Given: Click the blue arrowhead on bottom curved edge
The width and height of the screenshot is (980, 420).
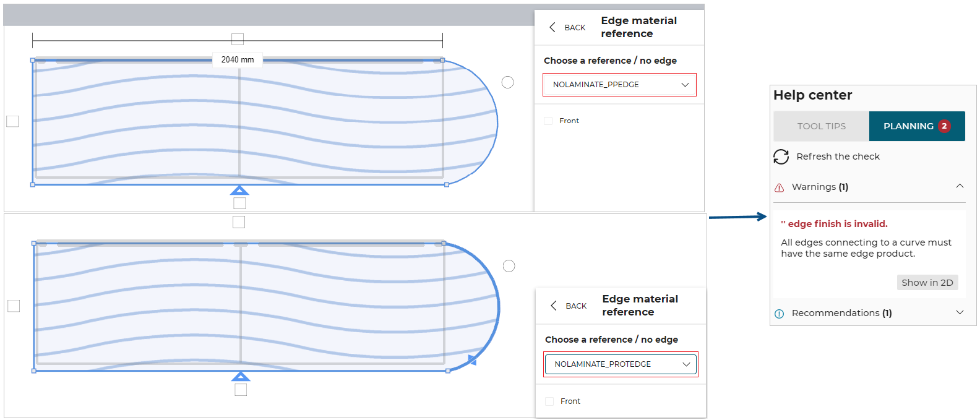Looking at the screenshot, I should pos(473,360).
